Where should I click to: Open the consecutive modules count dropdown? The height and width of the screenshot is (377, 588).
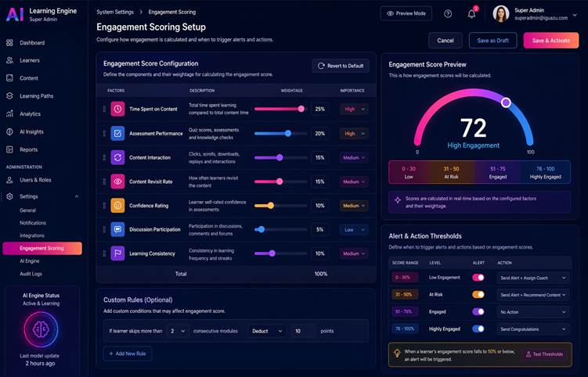(x=178, y=331)
